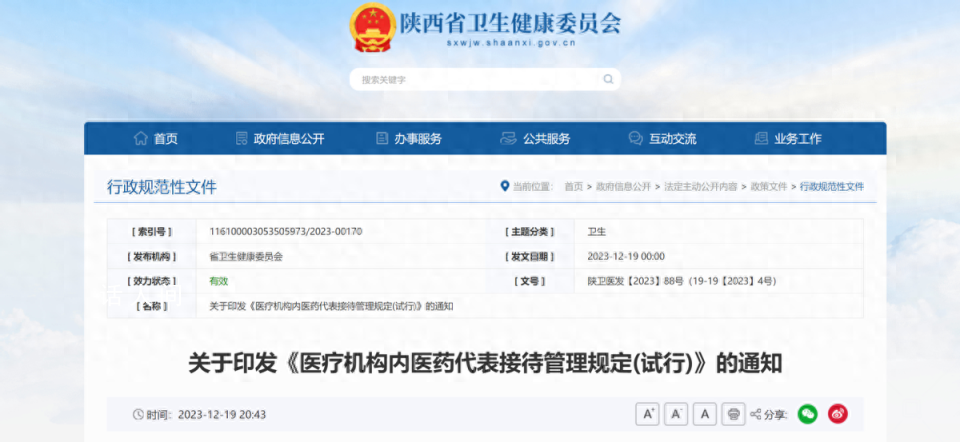The image size is (960, 442).
Task: Click the share icon before 分享
Action: [756, 414]
